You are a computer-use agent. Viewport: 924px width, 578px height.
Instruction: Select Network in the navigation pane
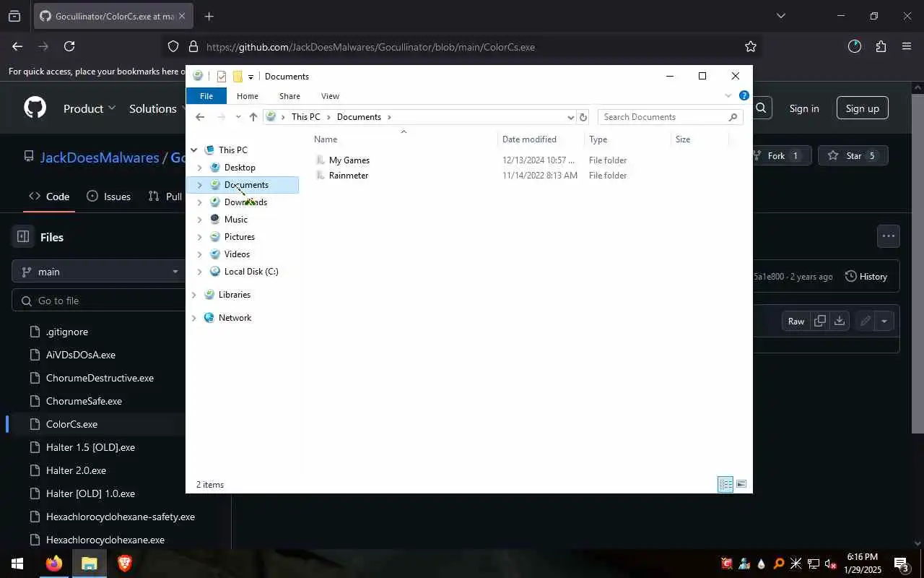point(235,318)
